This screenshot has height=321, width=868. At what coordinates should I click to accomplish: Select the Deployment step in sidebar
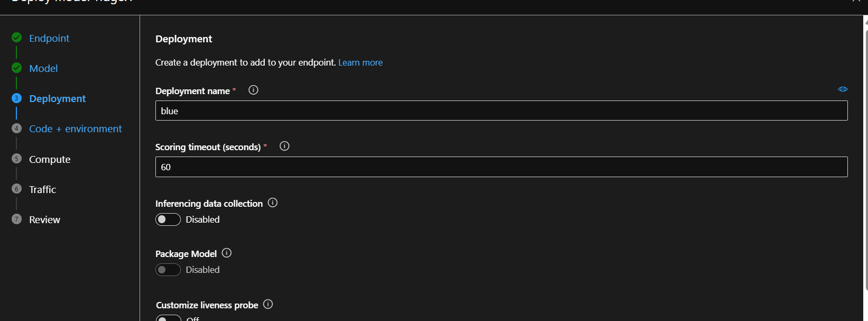(x=57, y=98)
